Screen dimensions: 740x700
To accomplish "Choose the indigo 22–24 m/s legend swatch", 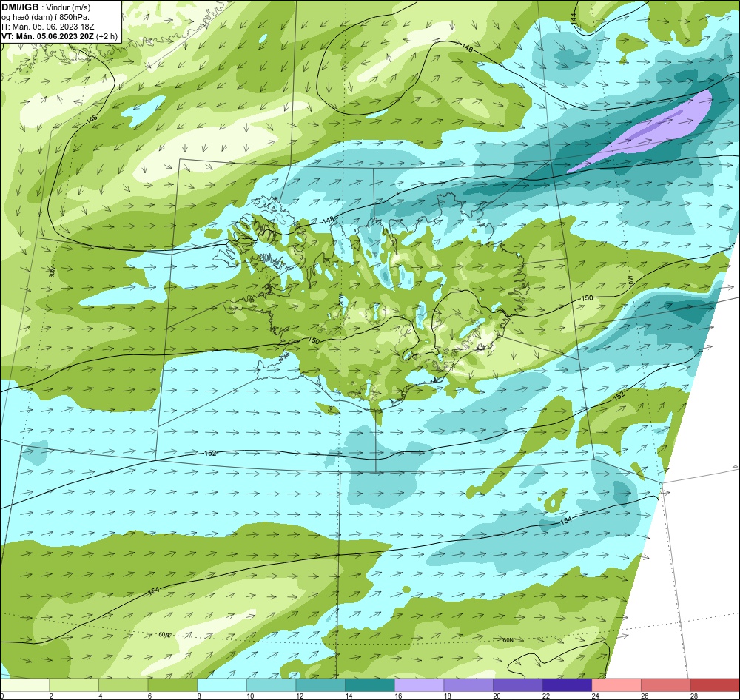I will tap(567, 684).
